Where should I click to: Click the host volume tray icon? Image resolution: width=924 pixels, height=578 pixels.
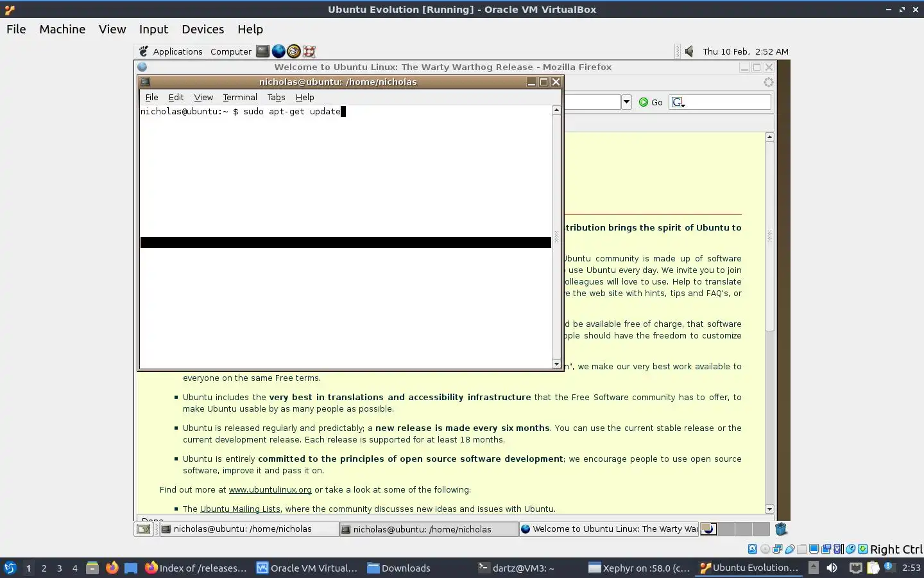point(832,568)
